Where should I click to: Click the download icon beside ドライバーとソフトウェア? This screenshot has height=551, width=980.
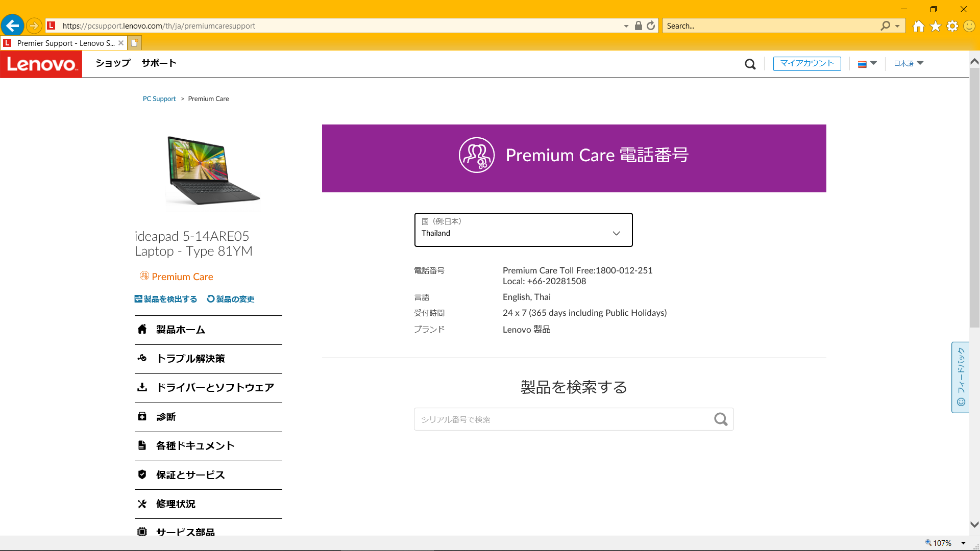(x=142, y=387)
